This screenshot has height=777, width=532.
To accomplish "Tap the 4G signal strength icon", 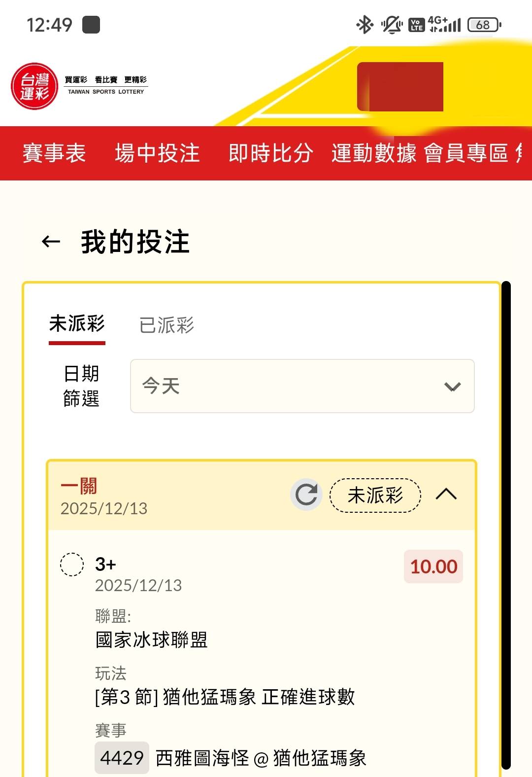I will [x=444, y=24].
